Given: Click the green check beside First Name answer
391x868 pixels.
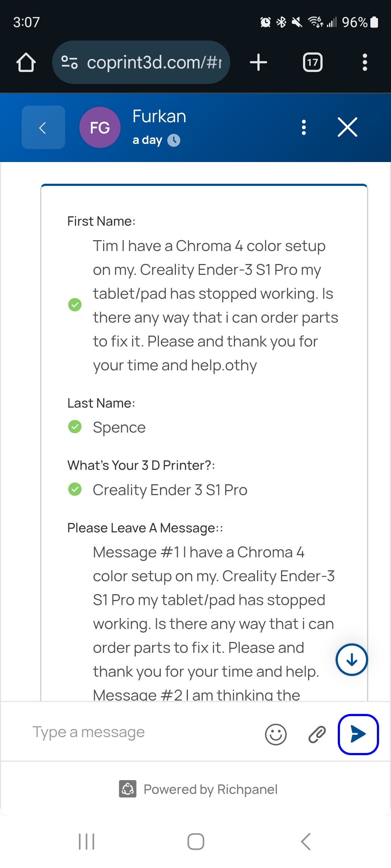Looking at the screenshot, I should (75, 305).
